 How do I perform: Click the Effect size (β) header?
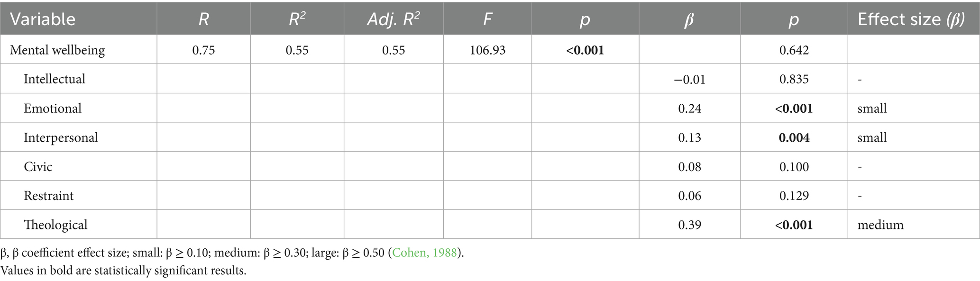911,19
